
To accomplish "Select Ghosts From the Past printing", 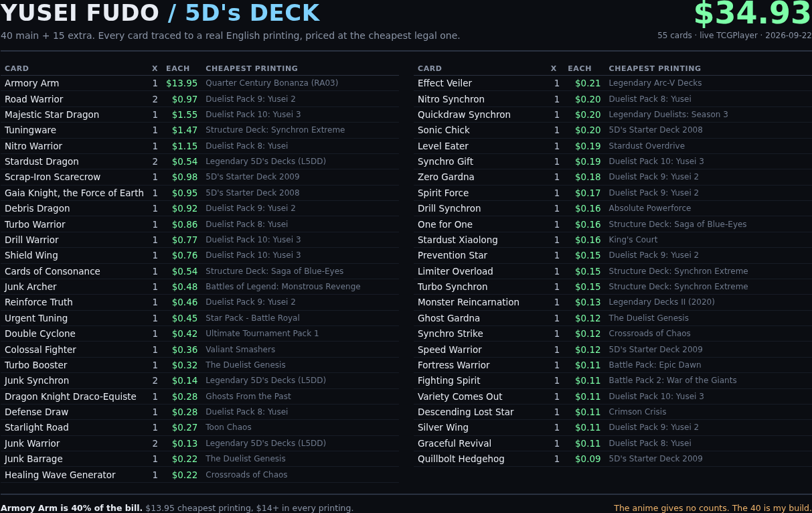I will [248, 396].
